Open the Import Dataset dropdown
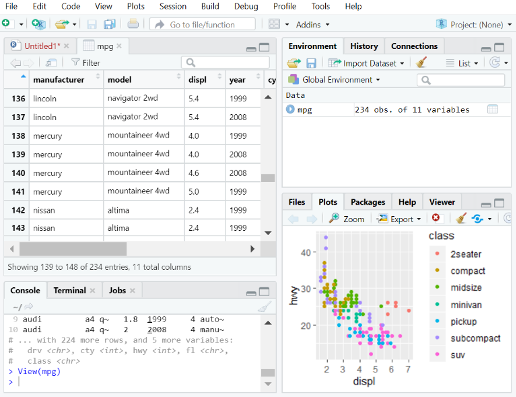This screenshot has width=516, height=397. coord(366,63)
